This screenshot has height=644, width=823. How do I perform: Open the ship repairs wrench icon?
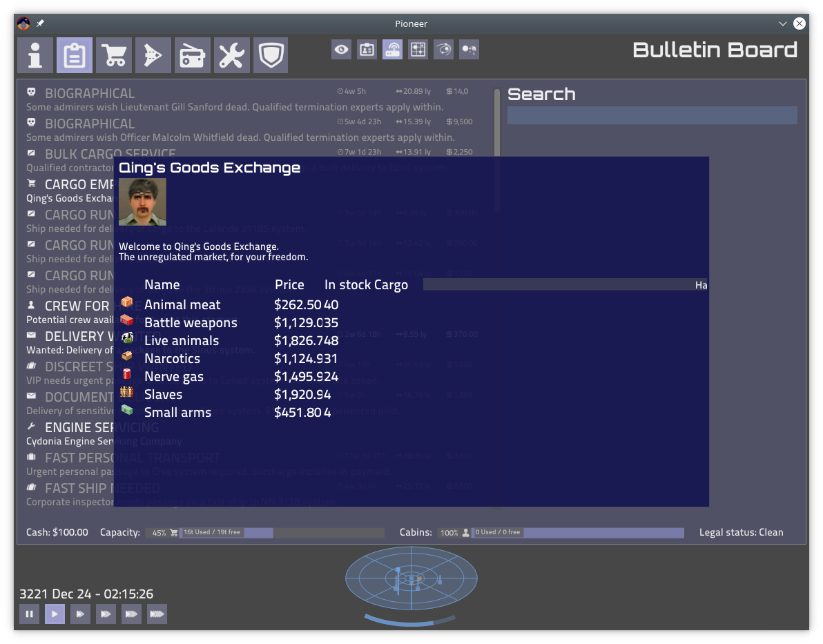tap(232, 55)
